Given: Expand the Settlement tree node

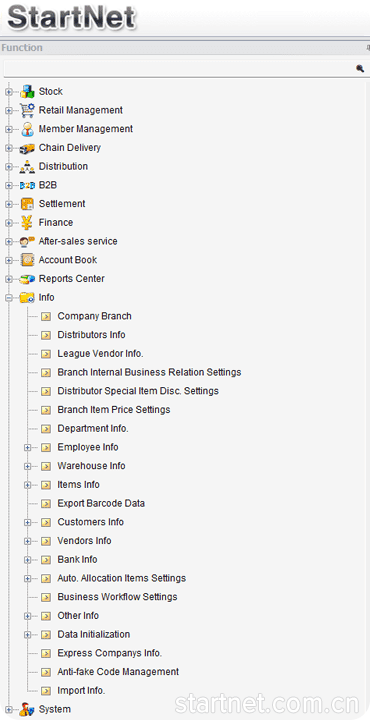Looking at the screenshot, I should [9, 204].
